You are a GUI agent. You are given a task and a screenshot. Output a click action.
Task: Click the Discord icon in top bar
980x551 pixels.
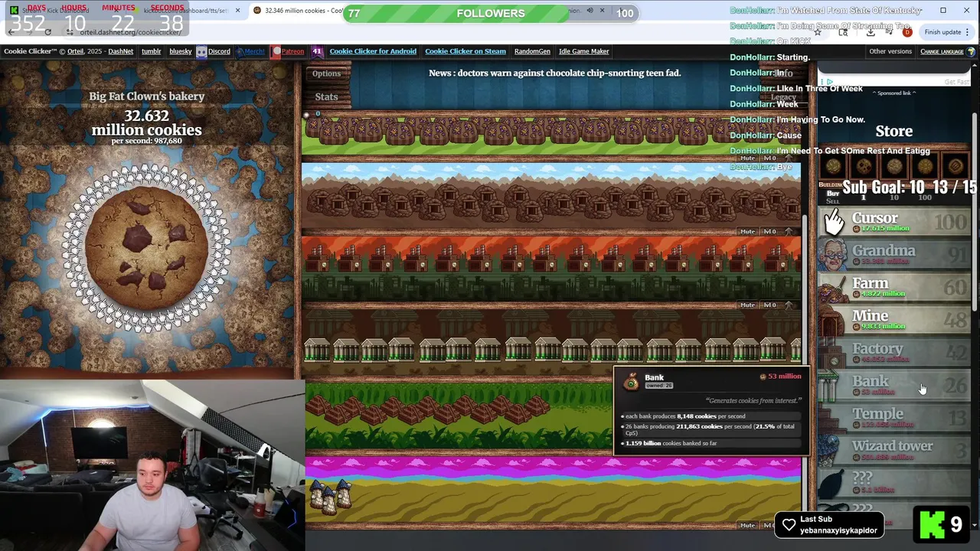(201, 51)
